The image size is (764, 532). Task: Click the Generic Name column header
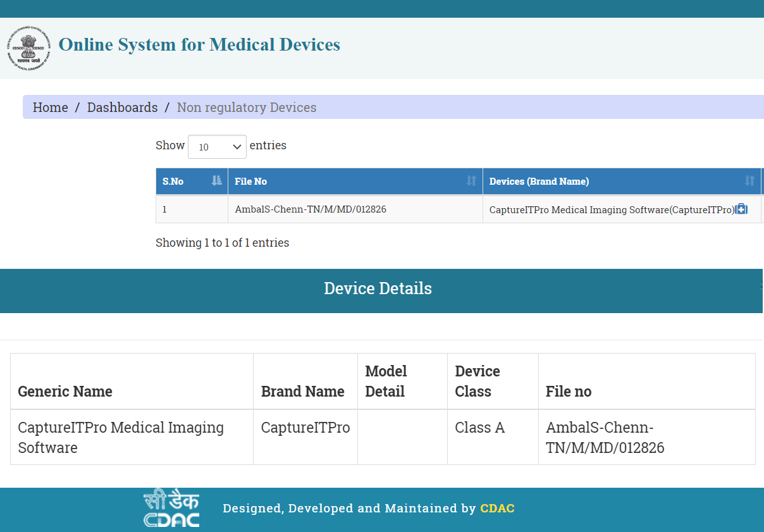click(x=65, y=392)
